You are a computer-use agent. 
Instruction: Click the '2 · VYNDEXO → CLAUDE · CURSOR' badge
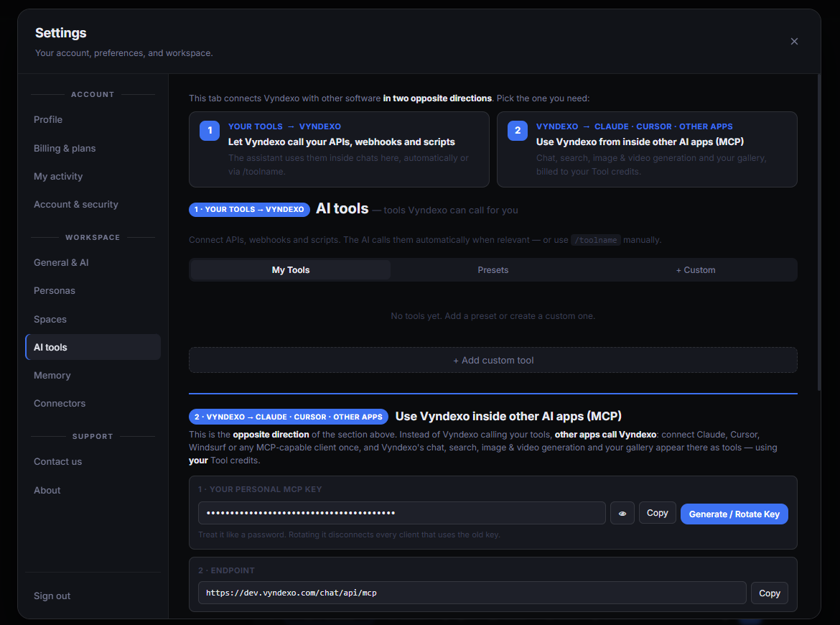point(288,417)
